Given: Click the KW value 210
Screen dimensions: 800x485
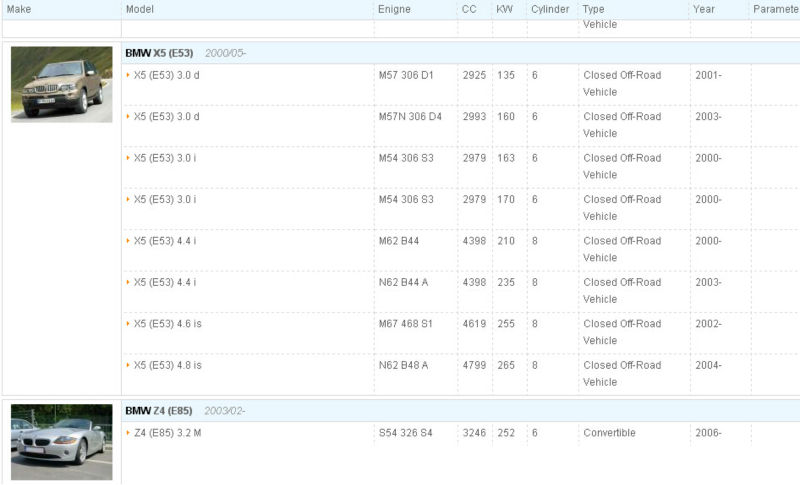Looking at the screenshot, I should click(x=506, y=241).
